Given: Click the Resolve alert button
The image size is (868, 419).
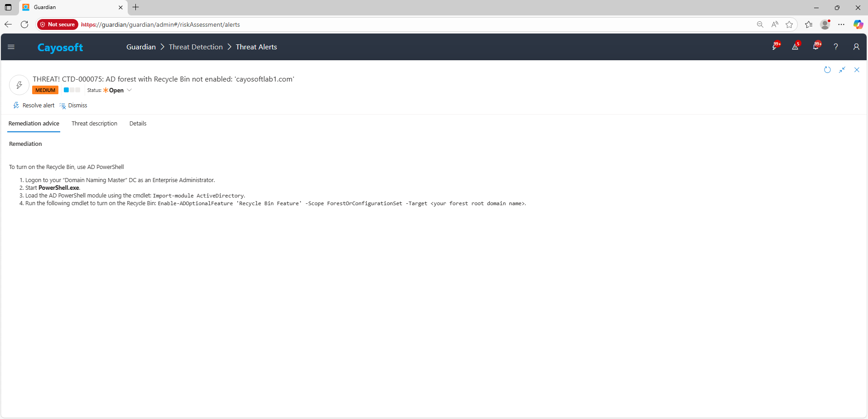Looking at the screenshot, I should 34,106.
